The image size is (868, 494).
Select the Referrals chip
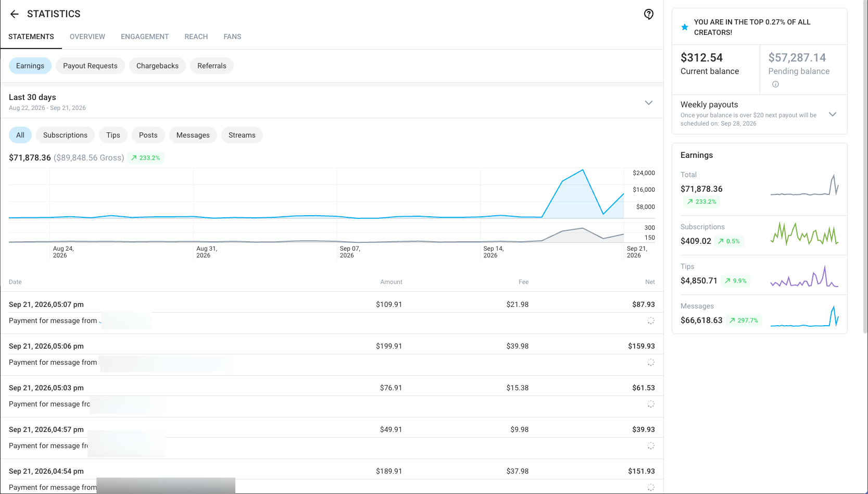click(x=212, y=66)
